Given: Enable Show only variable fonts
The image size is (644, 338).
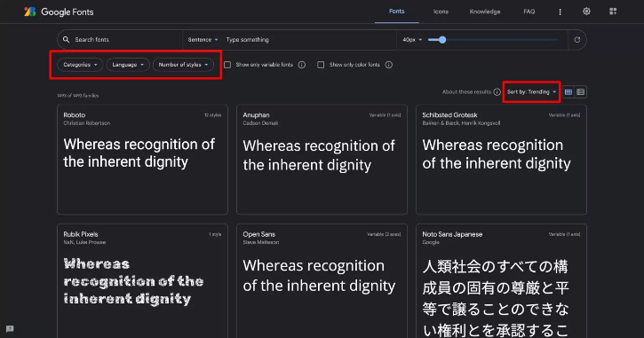Looking at the screenshot, I should (227, 65).
